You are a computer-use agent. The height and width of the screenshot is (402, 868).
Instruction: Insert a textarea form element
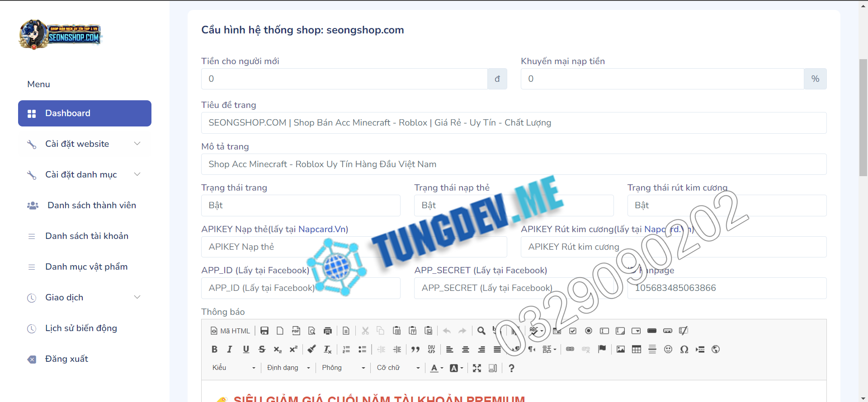click(x=620, y=331)
